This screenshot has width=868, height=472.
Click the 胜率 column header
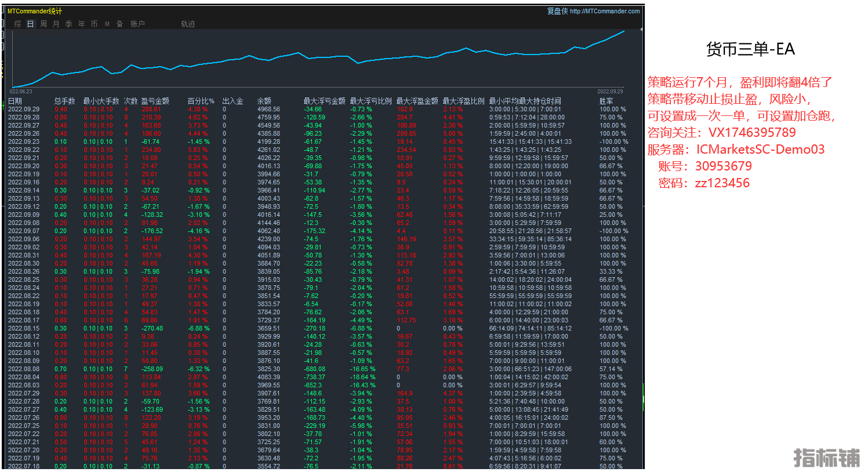tap(606, 101)
